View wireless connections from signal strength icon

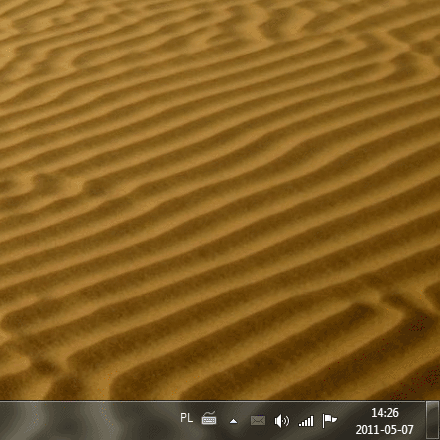(306, 421)
